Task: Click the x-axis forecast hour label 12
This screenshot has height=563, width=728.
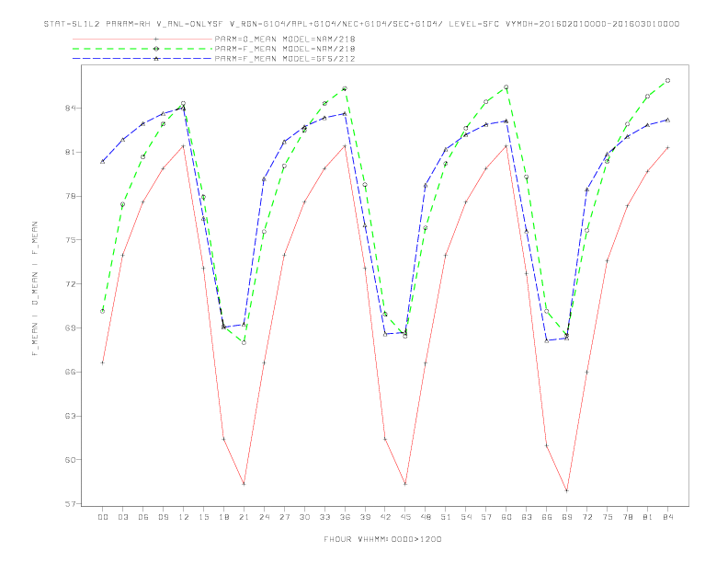Action: [x=184, y=517]
